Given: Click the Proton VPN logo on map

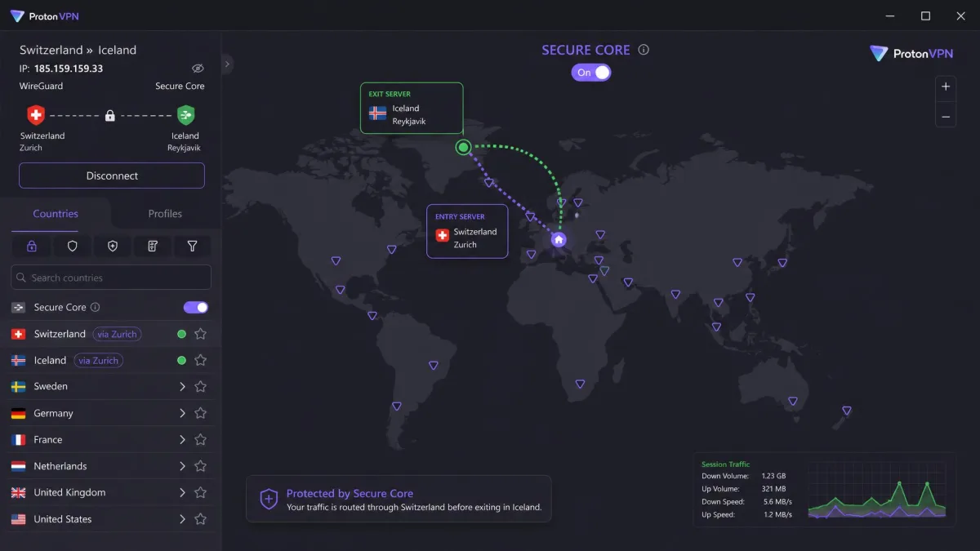Looking at the screenshot, I should pyautogui.click(x=911, y=54).
